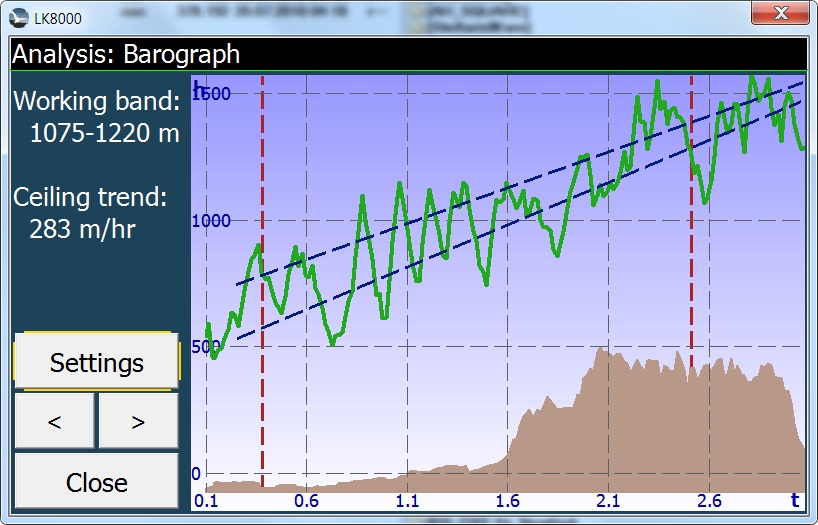Click the Analysis: Barograph header bar
Screen dimensions: 818x525
coord(408,54)
